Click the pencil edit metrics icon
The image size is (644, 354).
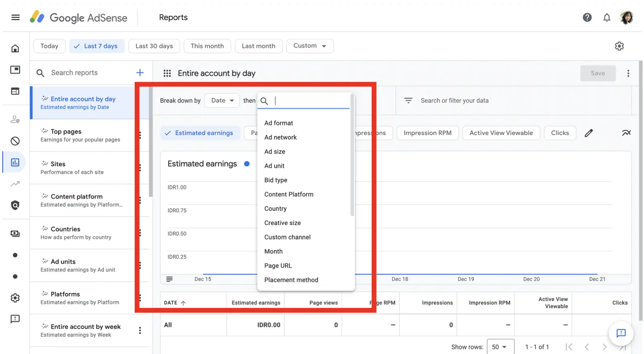[589, 133]
